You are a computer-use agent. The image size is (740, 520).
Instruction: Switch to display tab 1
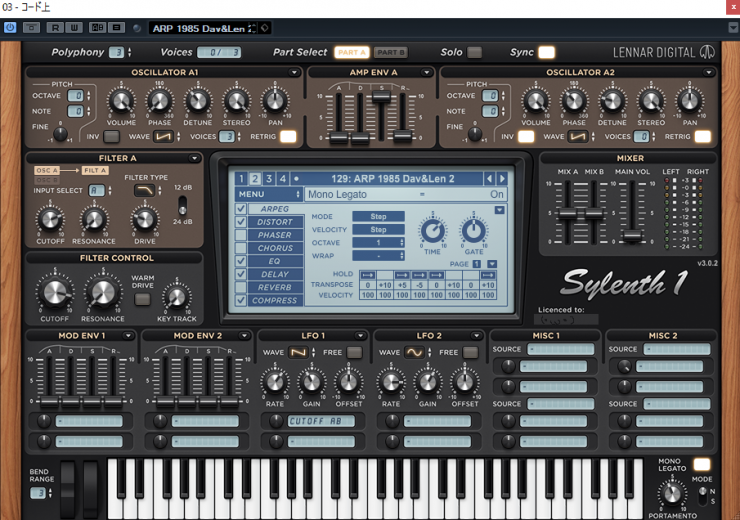241,178
